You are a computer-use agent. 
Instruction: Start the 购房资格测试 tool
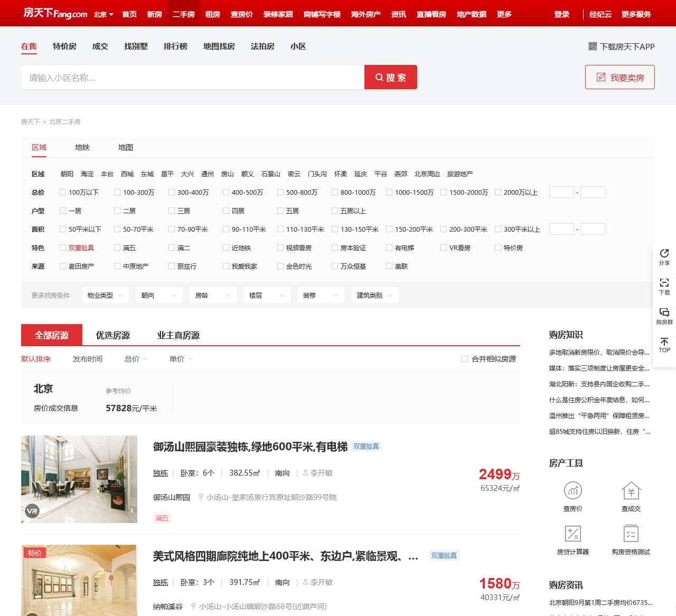[x=631, y=535]
